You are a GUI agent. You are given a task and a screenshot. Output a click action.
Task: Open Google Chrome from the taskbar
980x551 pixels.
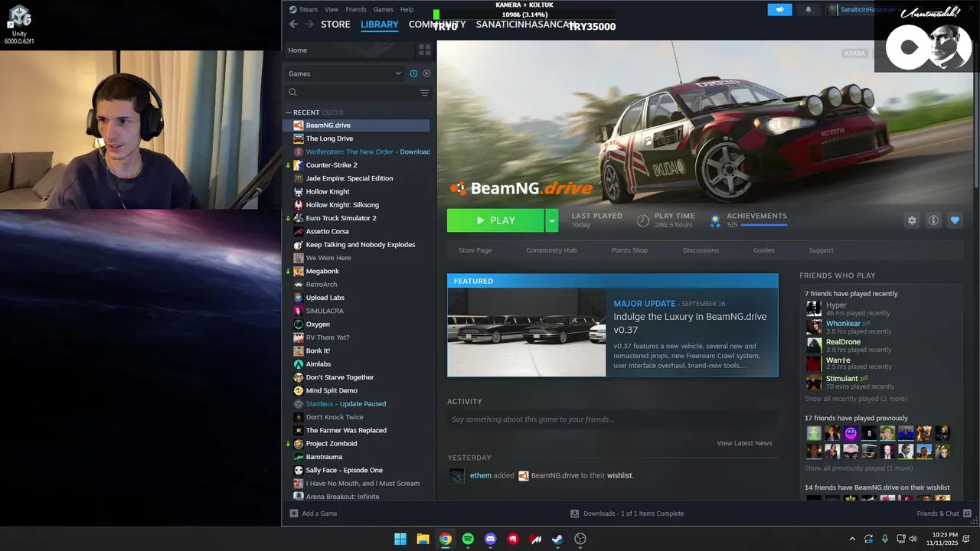446,539
